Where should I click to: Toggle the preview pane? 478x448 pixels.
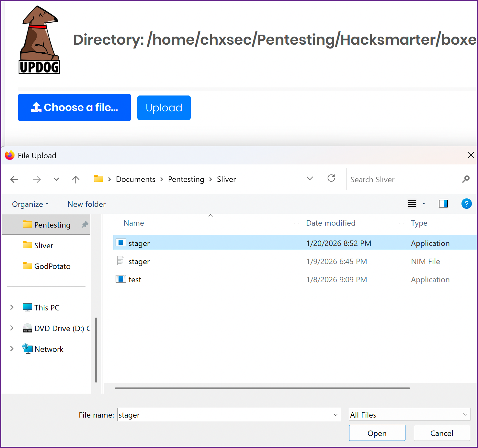point(443,204)
